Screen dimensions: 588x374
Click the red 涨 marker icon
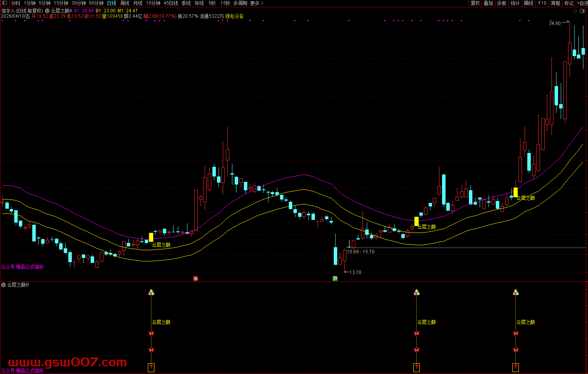195,278
